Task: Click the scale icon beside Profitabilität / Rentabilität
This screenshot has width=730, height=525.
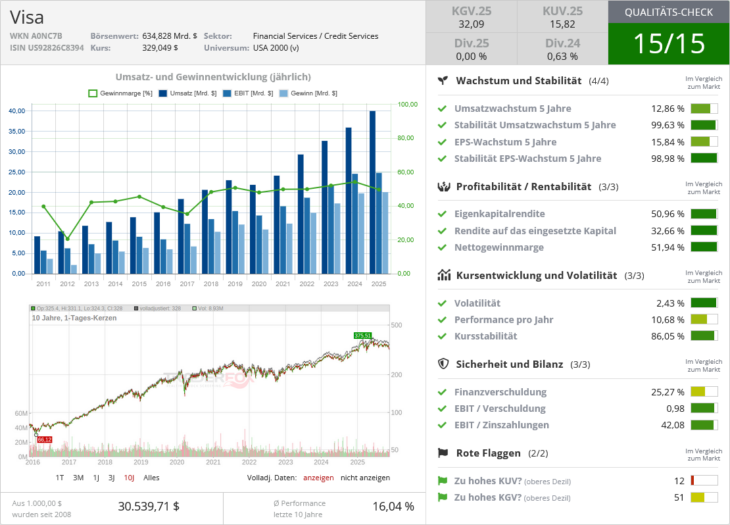Action: 443,187
